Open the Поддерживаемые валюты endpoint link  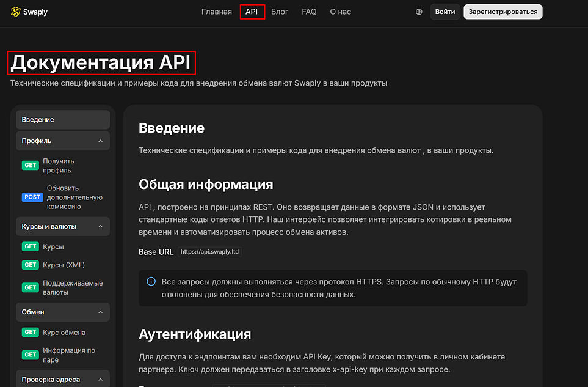click(x=73, y=287)
